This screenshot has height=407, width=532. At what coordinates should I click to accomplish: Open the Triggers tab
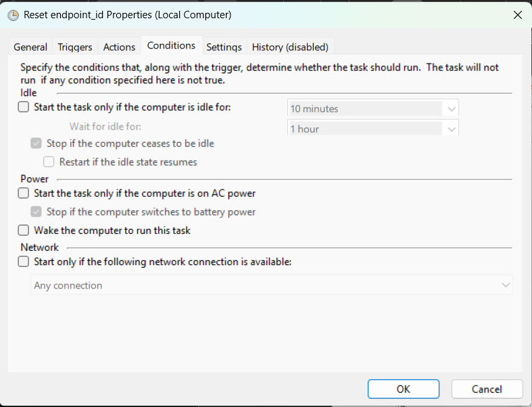coord(75,47)
